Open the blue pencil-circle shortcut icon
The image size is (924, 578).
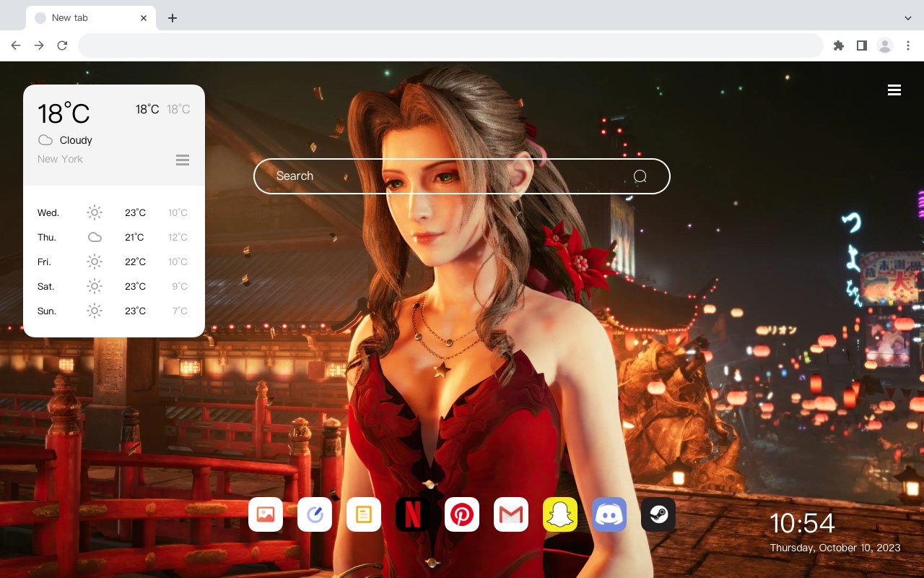coord(315,514)
